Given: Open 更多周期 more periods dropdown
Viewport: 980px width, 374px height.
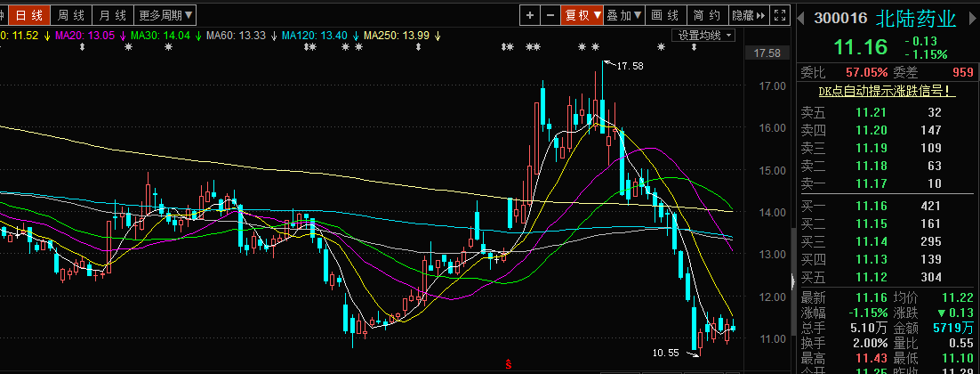Looking at the screenshot, I should [x=165, y=15].
